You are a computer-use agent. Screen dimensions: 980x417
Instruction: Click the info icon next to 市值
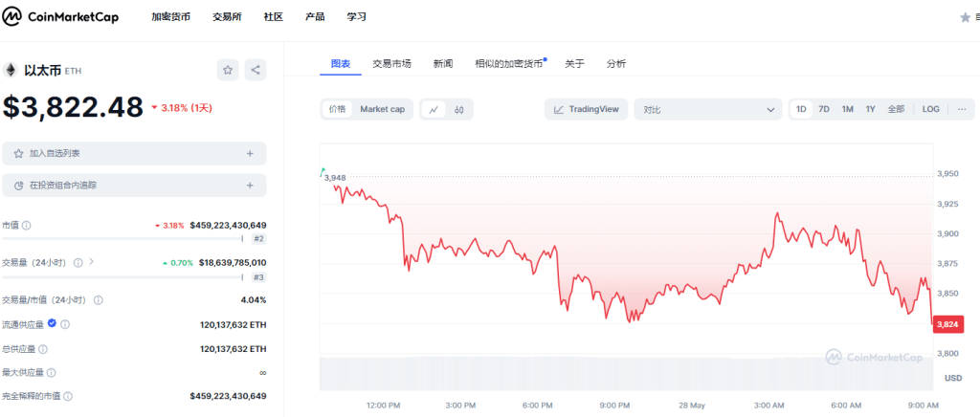point(27,226)
